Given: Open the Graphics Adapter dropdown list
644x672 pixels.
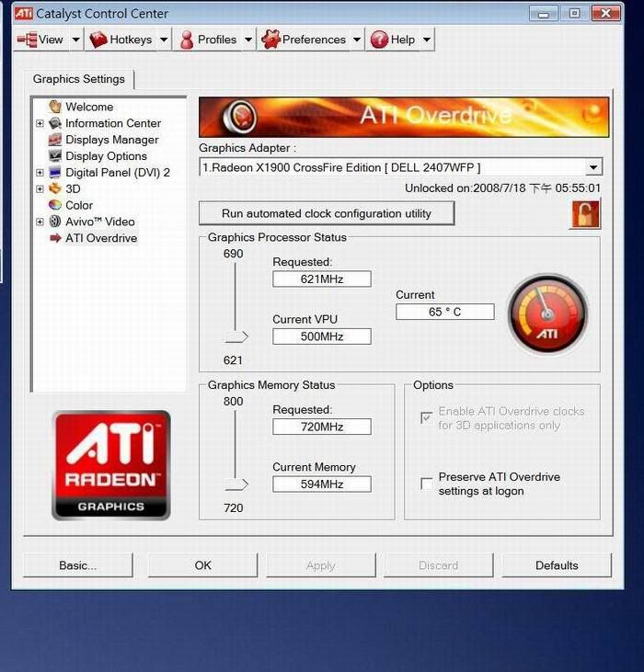Looking at the screenshot, I should pos(593,167).
